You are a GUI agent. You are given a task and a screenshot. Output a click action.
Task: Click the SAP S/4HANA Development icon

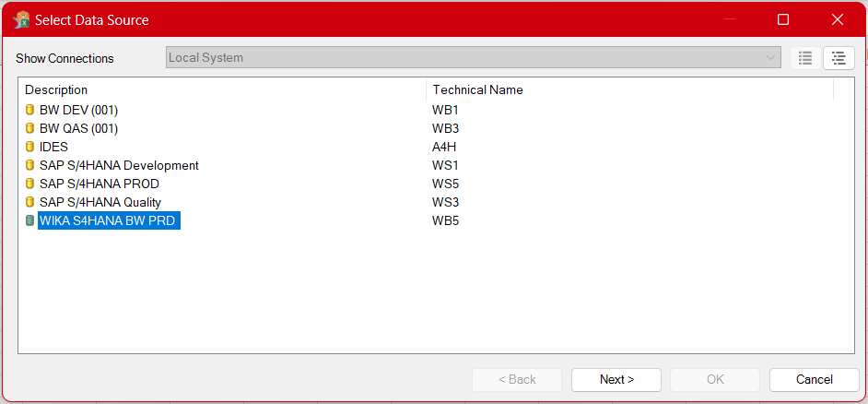(29, 165)
